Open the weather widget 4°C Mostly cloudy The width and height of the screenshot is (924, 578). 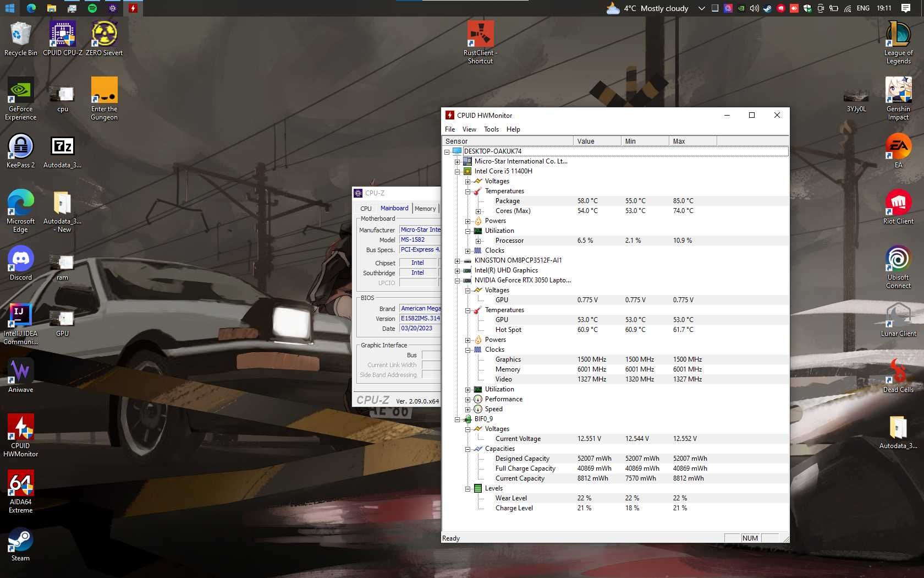click(647, 8)
